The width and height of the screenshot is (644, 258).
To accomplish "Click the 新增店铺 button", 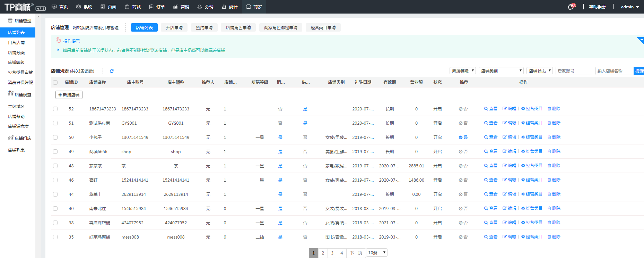I will [x=69, y=95].
